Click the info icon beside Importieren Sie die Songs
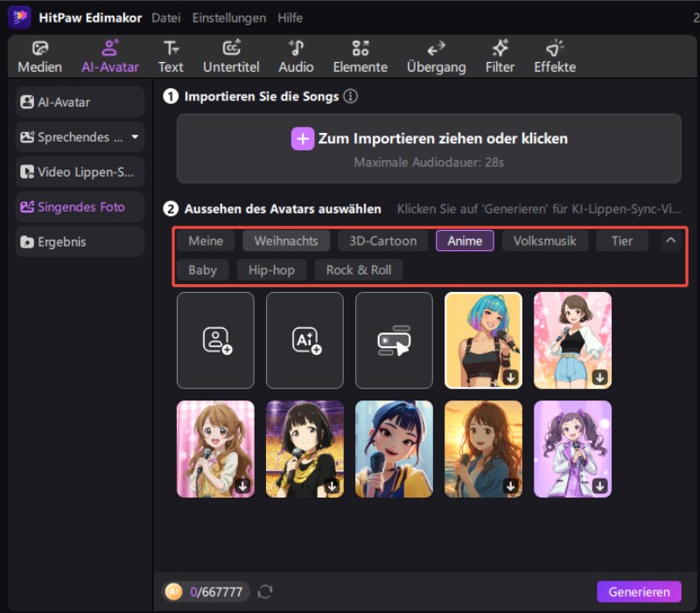Image resolution: width=700 pixels, height=613 pixels. point(351,96)
